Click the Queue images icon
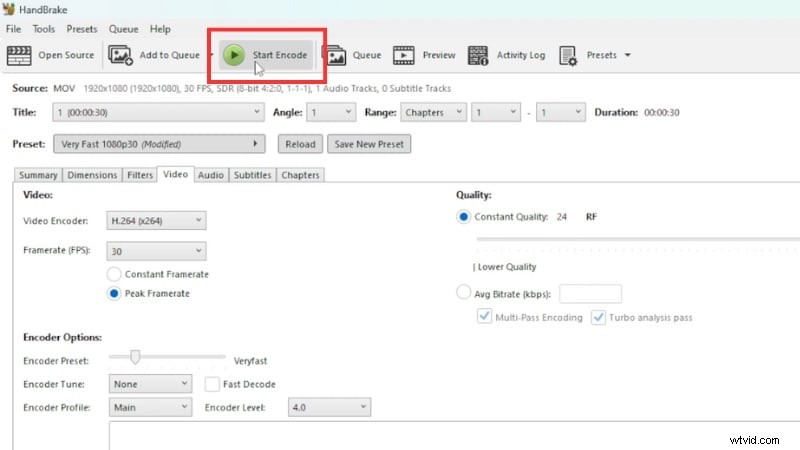 [335, 55]
